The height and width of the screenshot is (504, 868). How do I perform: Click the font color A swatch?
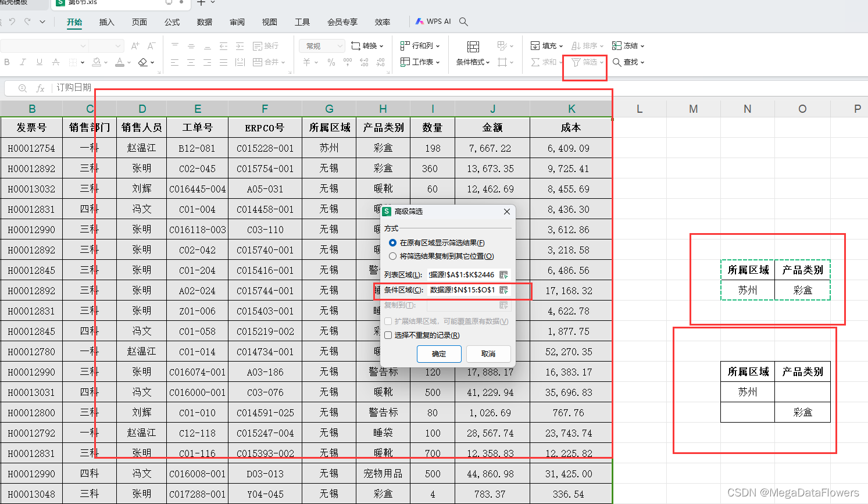point(120,62)
